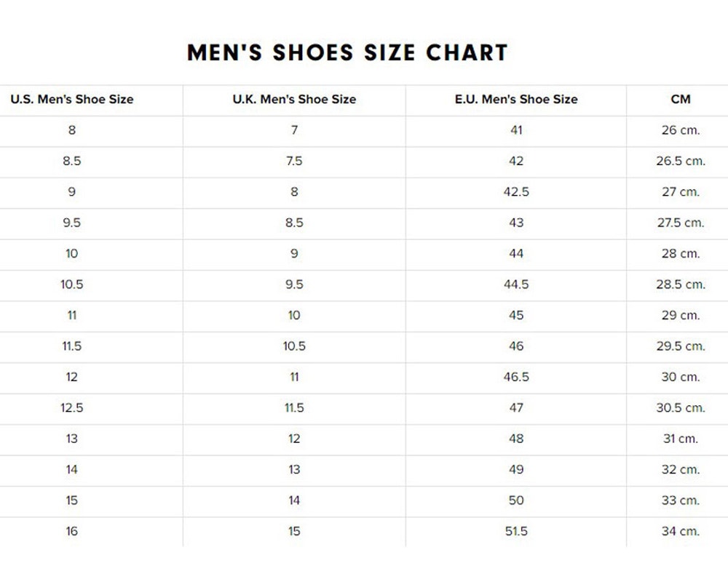
Task: Click the Men's Shoes Size Chart title
Action: pos(347,52)
